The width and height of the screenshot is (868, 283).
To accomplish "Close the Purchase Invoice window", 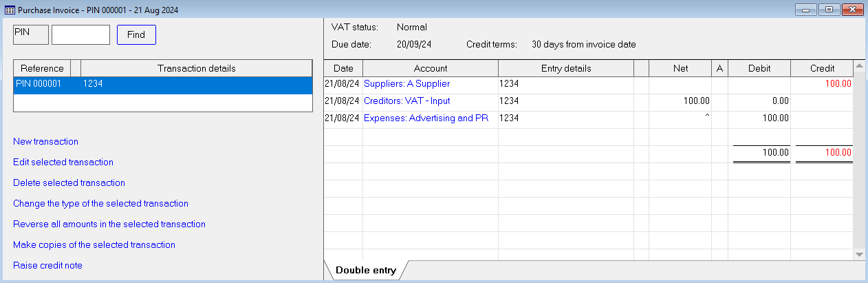I will (852, 9).
